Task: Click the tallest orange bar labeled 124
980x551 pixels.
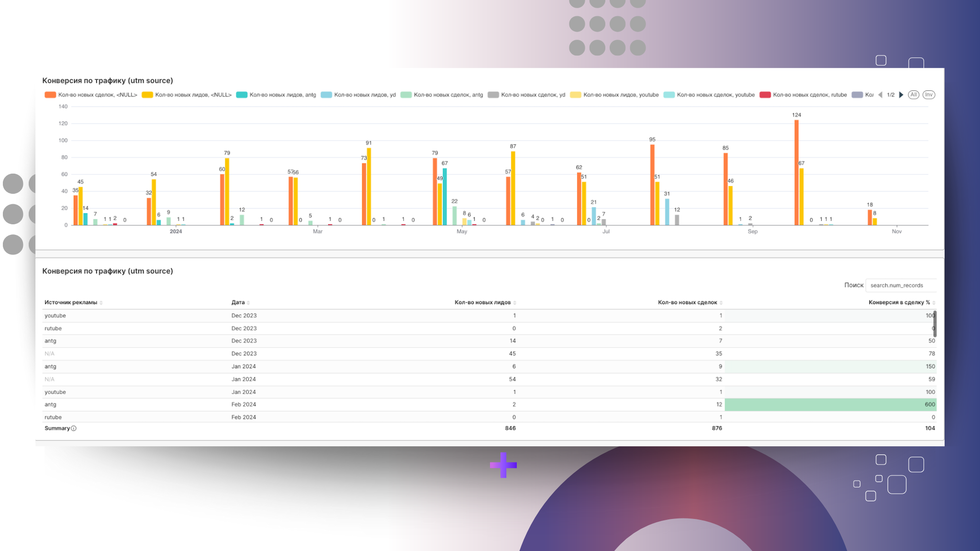Action: [796, 172]
